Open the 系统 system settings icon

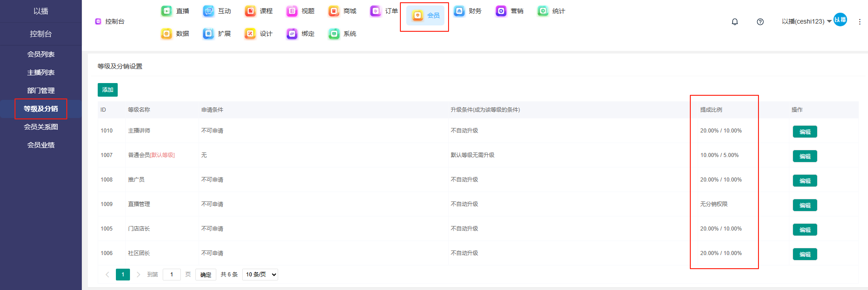(x=334, y=34)
